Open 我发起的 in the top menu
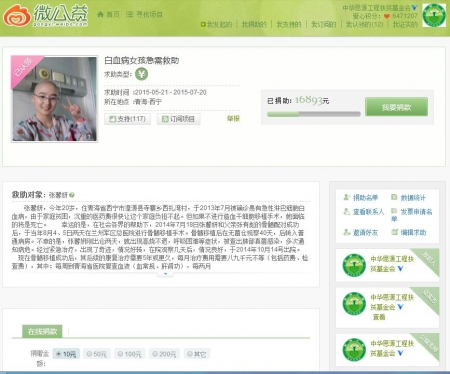Image resolution: width=450 pixels, height=374 pixels. click(216, 24)
